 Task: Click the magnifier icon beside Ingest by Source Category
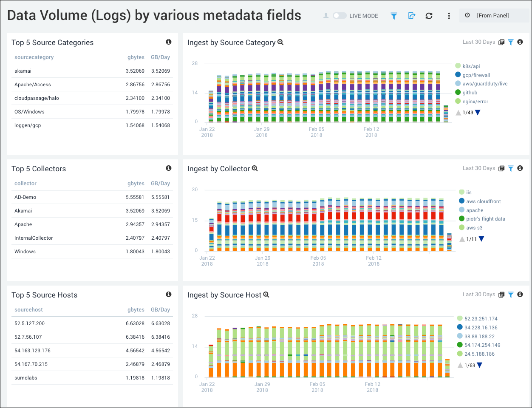pos(280,42)
